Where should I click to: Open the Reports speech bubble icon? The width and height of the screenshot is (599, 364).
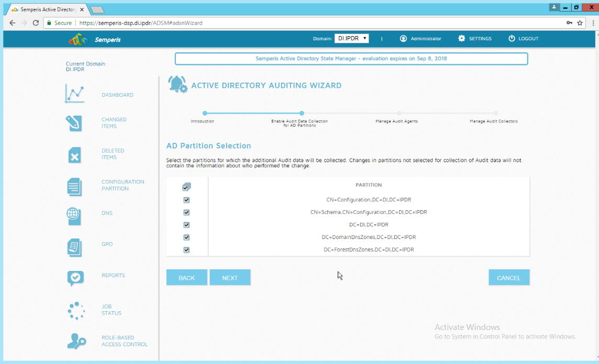coord(75,277)
